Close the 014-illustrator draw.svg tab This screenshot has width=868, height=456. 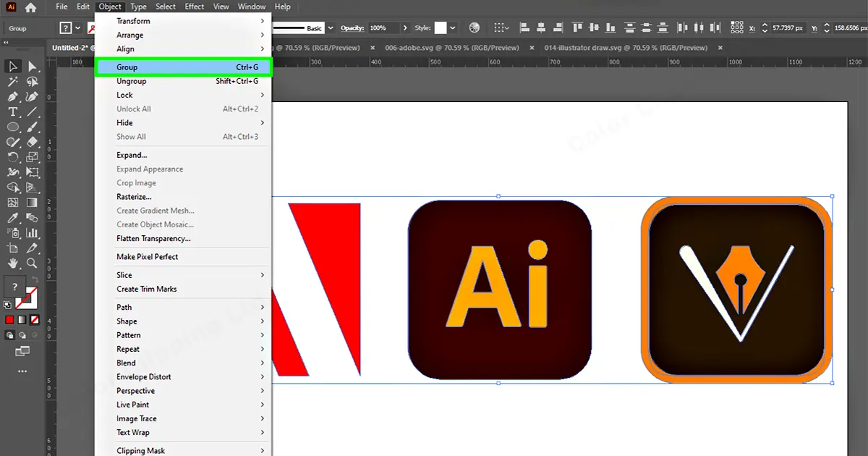(721, 48)
